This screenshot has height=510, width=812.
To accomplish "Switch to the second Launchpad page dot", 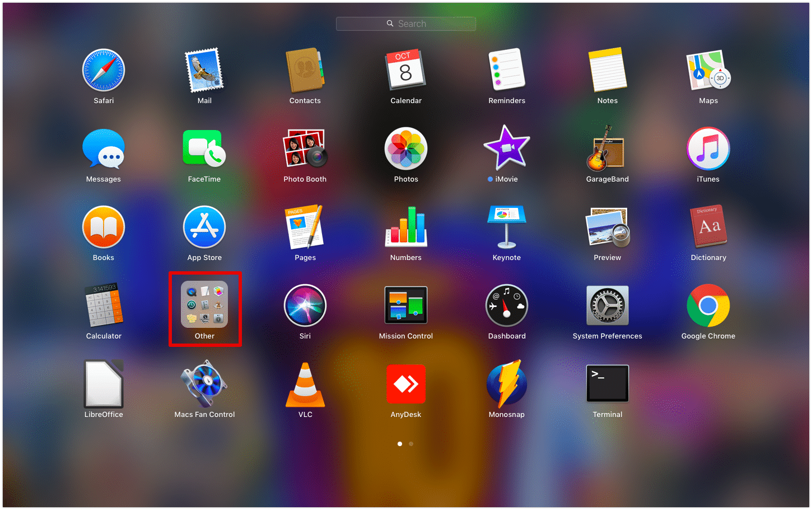I will pos(411,443).
